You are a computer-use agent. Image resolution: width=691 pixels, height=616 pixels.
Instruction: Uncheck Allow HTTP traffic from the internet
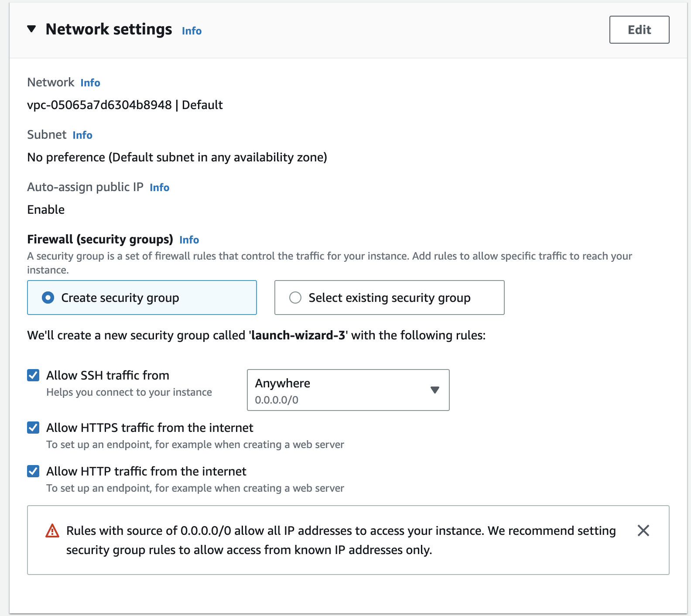coord(33,471)
